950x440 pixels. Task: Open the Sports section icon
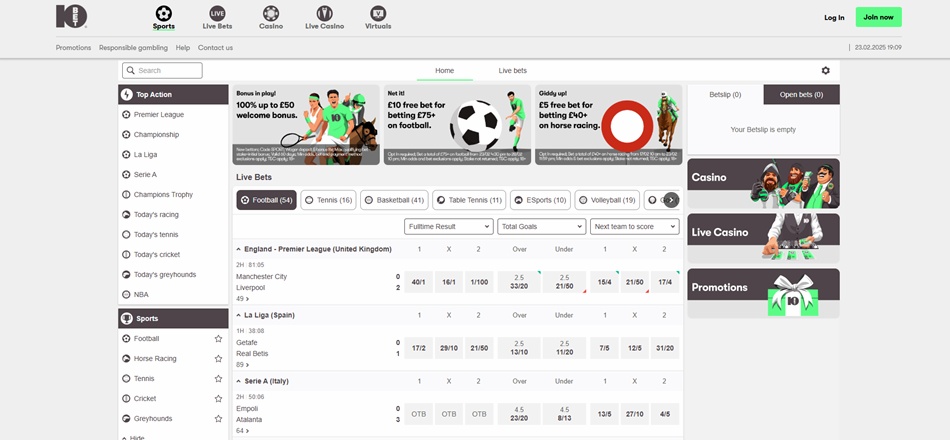click(x=164, y=13)
